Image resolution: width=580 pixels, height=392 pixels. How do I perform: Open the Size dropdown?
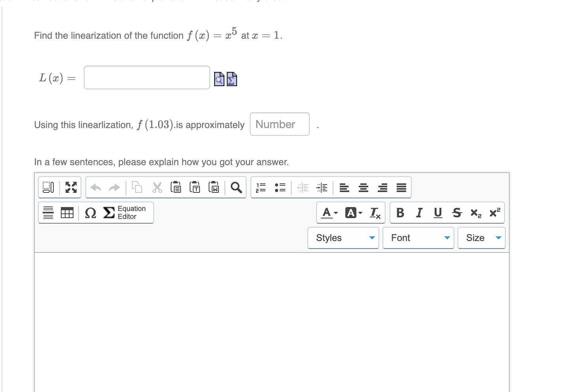[x=481, y=237]
